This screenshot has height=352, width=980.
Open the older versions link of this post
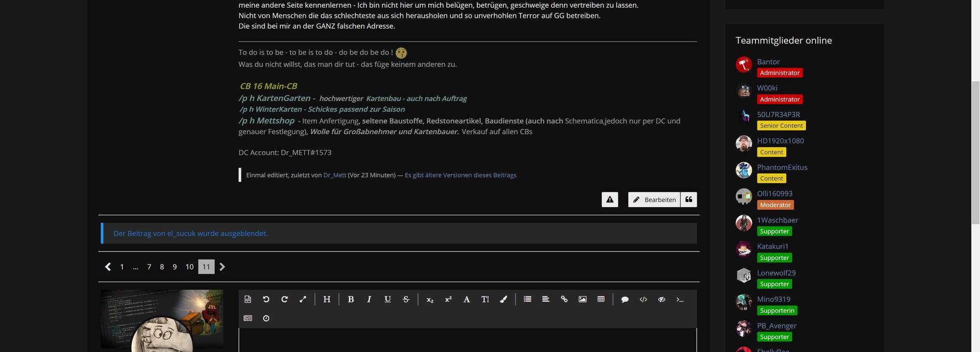pyautogui.click(x=460, y=175)
